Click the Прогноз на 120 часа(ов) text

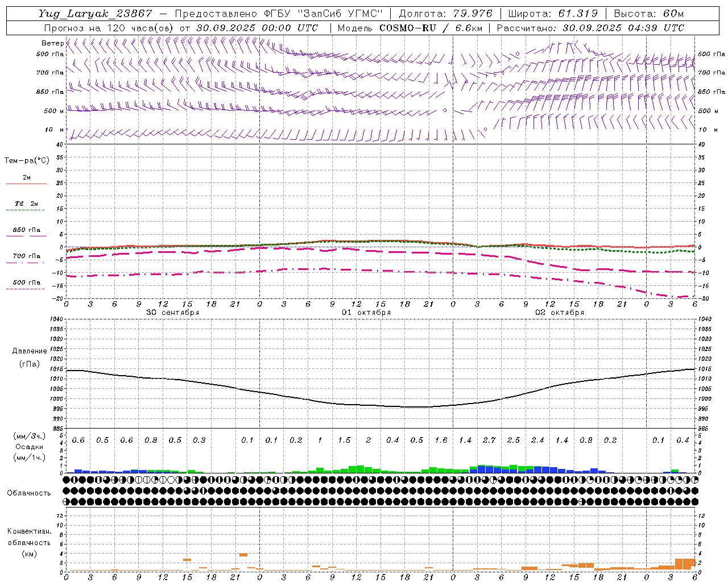click(109, 28)
